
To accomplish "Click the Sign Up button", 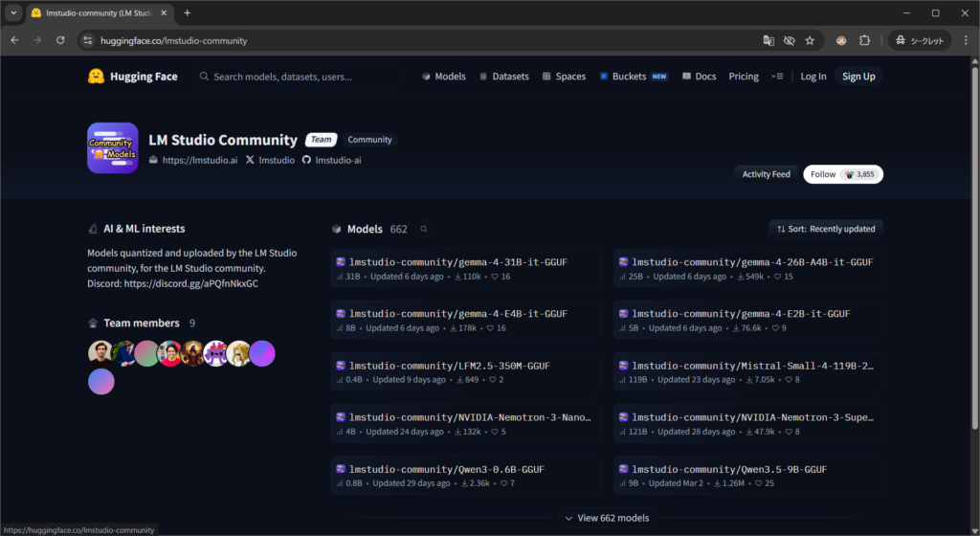I will coord(857,77).
